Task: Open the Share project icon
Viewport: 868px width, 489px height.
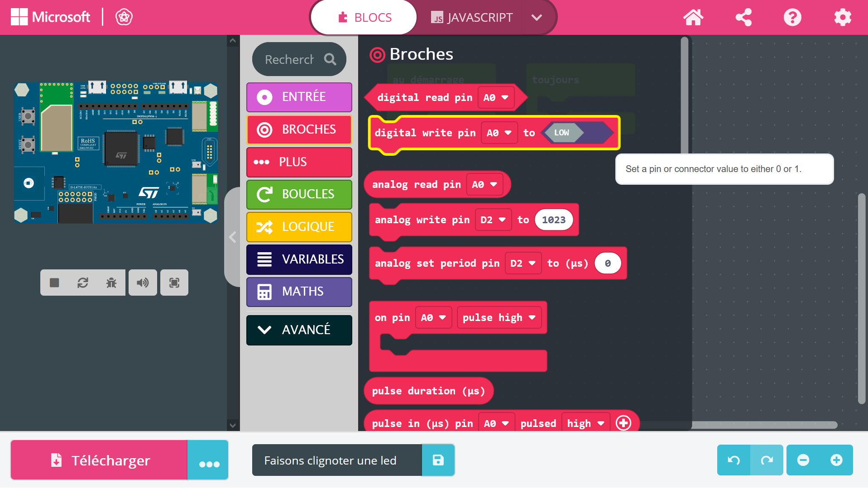Action: 743,18
